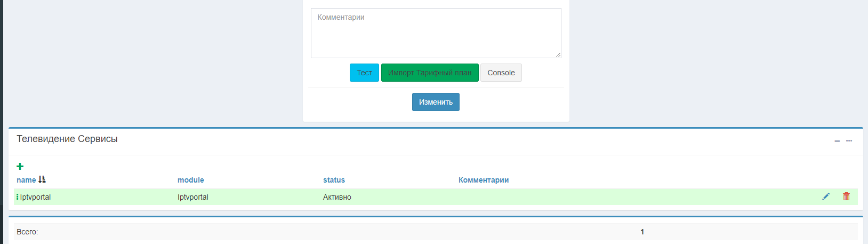The height and width of the screenshot is (244, 868).
Task: Sort the table by status column
Action: pyautogui.click(x=334, y=180)
